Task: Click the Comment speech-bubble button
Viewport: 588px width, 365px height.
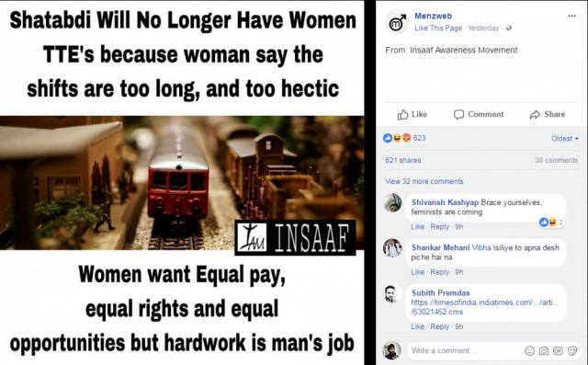Action: pyautogui.click(x=479, y=114)
